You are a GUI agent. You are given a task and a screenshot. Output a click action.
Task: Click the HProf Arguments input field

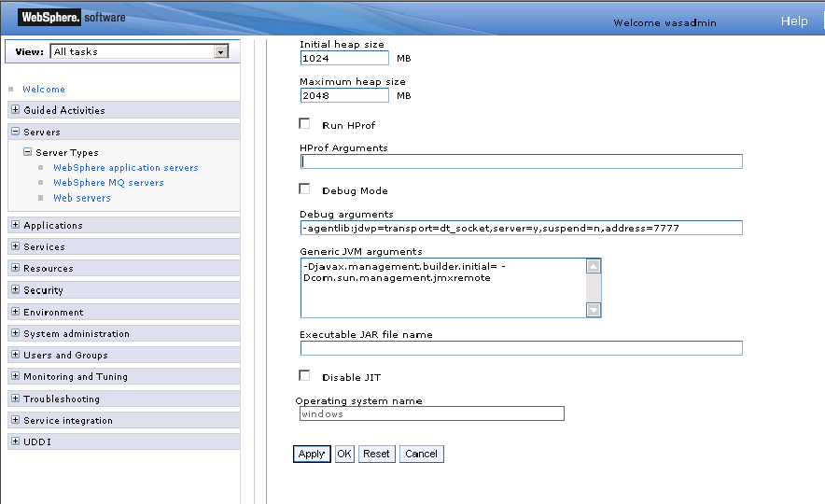tap(522, 161)
